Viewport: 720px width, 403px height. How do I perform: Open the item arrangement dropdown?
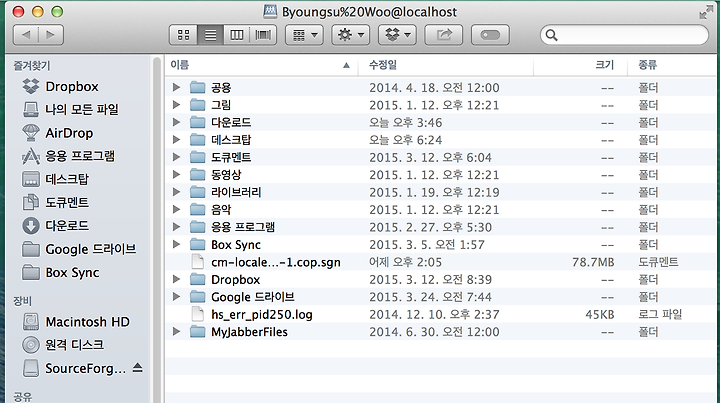tap(304, 35)
